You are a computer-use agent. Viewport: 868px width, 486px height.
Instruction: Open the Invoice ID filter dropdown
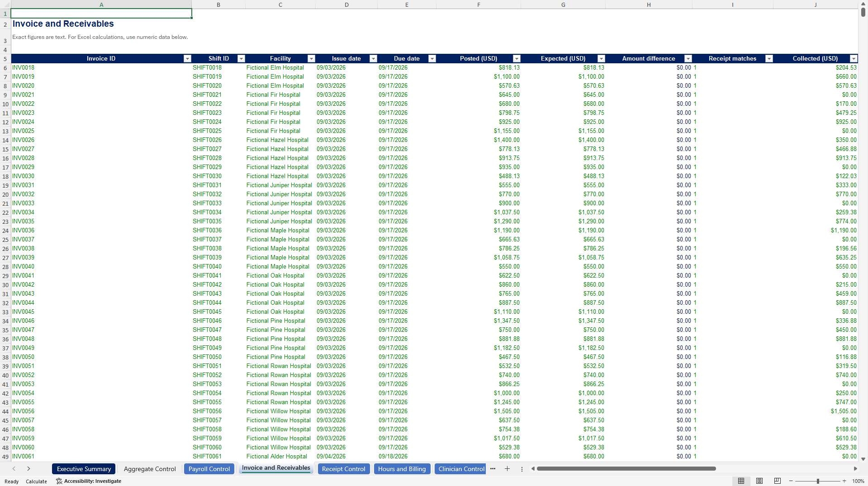187,59
